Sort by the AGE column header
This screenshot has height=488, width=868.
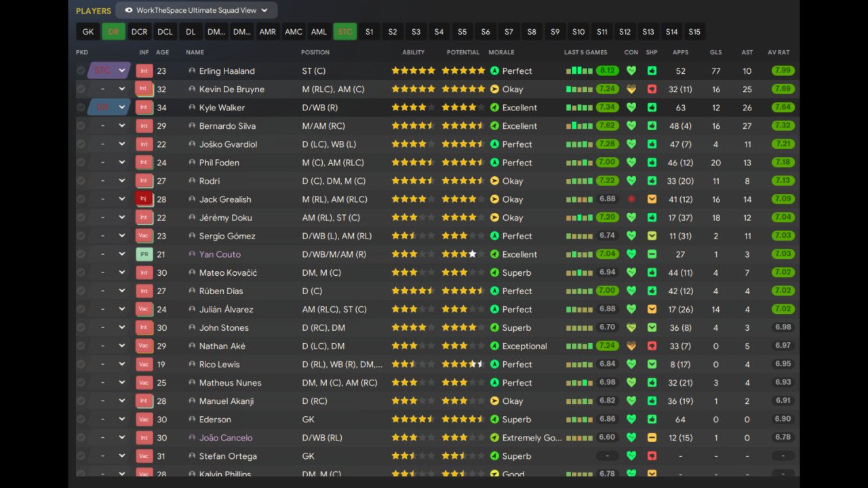163,52
